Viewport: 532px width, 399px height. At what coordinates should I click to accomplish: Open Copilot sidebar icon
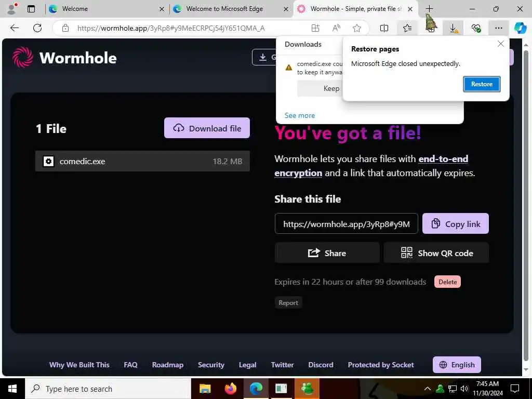point(520,28)
